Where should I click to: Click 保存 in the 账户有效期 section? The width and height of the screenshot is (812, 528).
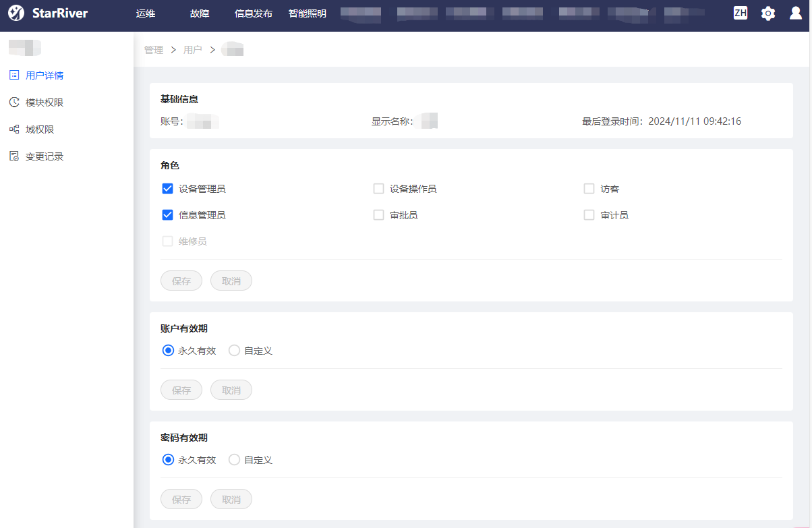tap(181, 390)
